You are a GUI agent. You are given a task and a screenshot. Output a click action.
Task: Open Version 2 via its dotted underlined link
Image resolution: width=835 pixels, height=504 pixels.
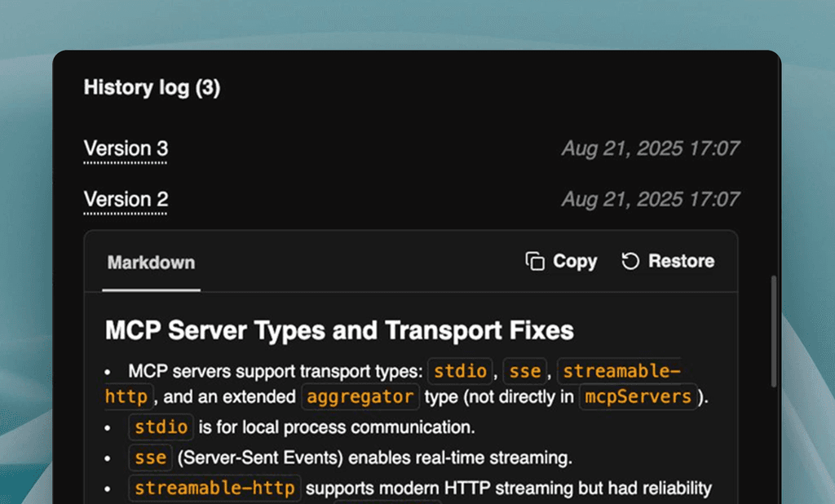point(126,200)
